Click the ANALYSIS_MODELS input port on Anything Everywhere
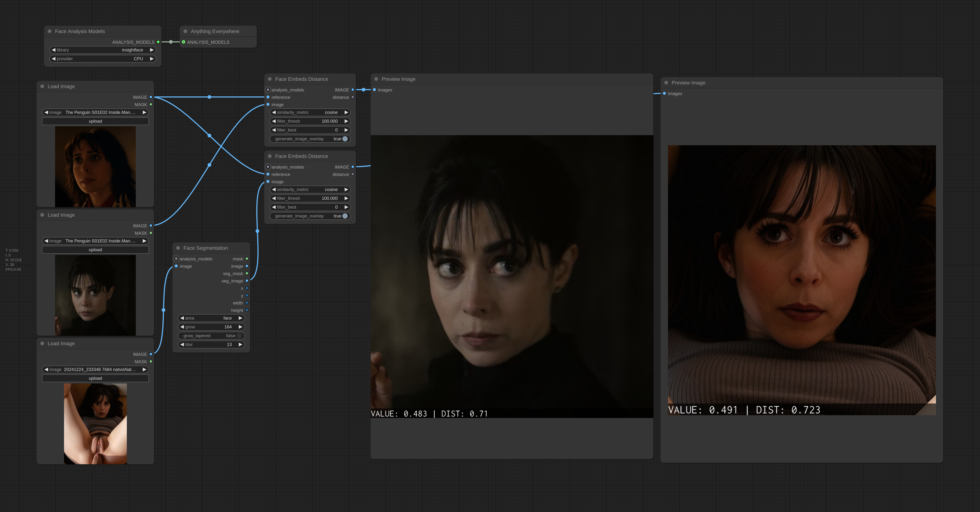Image resolution: width=980 pixels, height=512 pixels. [x=183, y=42]
